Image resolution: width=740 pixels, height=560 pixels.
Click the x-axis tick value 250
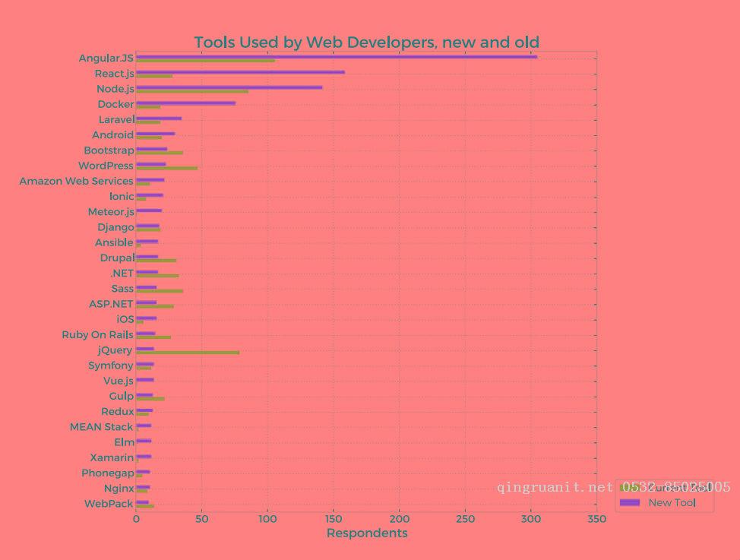point(465,519)
